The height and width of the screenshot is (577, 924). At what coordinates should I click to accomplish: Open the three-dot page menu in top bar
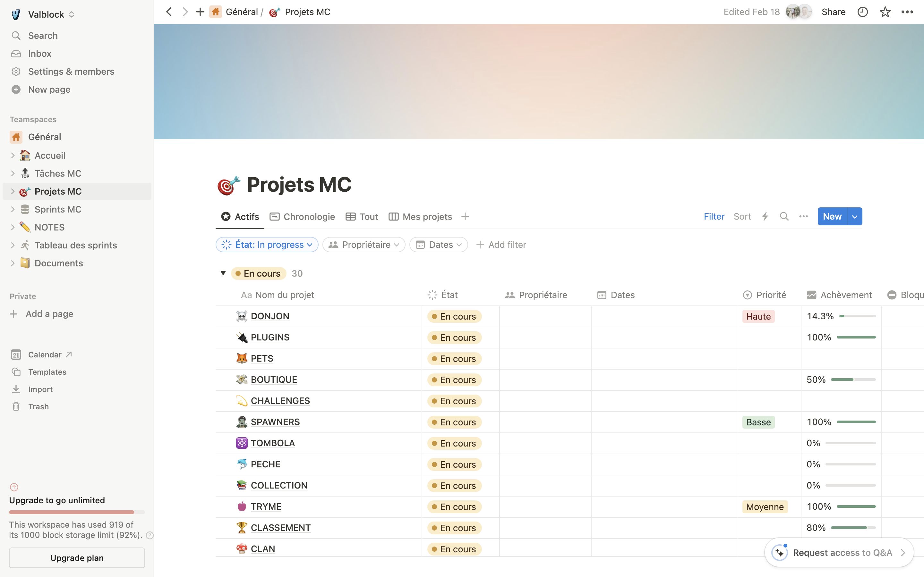coord(907,12)
